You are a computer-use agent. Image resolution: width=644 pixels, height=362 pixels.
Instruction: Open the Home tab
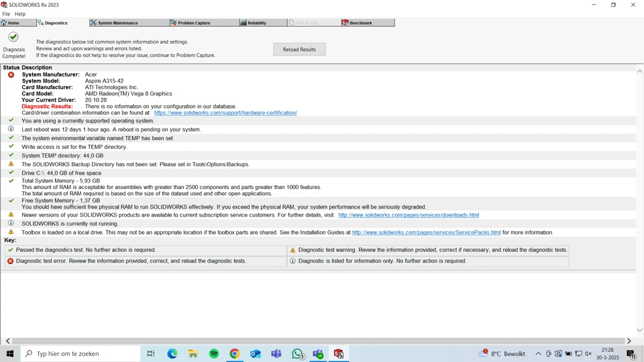tap(18, 23)
